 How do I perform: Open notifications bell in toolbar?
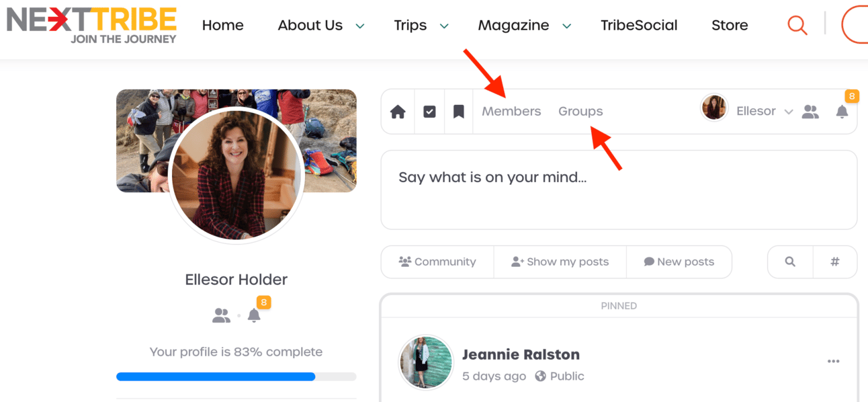coord(842,112)
